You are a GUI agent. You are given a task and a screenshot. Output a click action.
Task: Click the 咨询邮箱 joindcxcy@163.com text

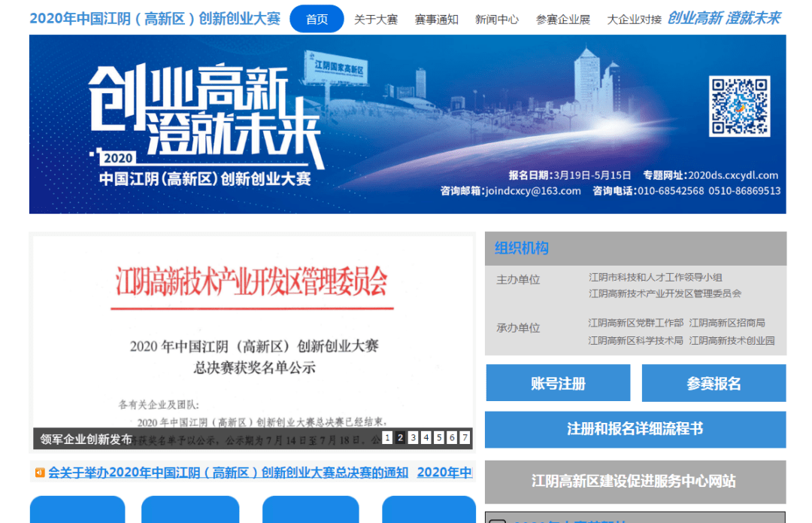511,190
